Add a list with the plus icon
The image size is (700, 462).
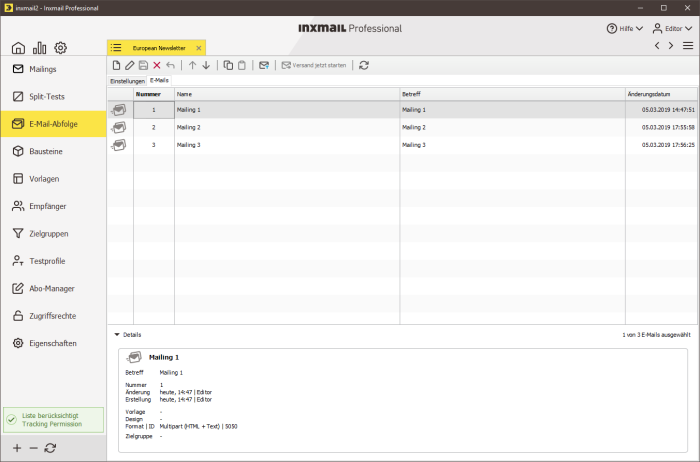17,448
